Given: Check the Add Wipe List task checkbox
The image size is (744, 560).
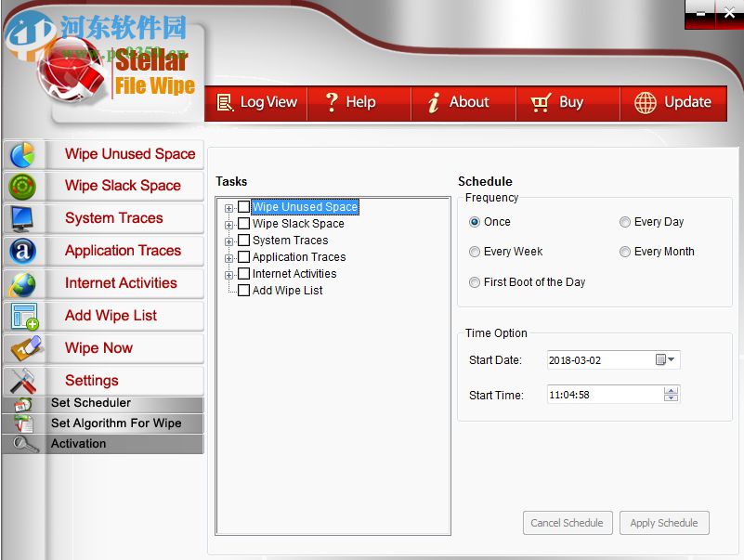Looking at the screenshot, I should click(x=243, y=291).
